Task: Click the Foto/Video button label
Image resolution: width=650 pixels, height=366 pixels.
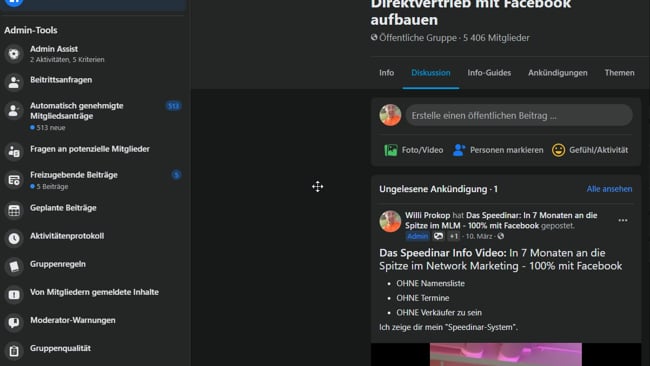Action: pos(422,150)
